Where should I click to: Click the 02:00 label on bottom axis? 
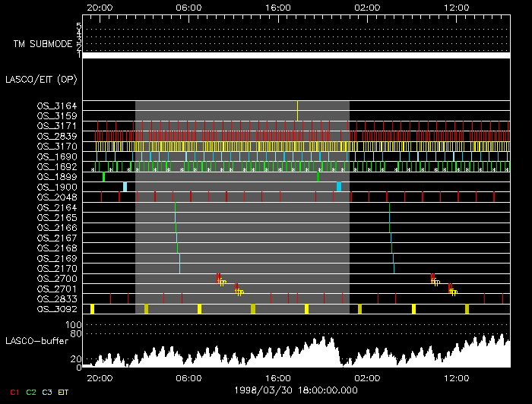pos(367,377)
